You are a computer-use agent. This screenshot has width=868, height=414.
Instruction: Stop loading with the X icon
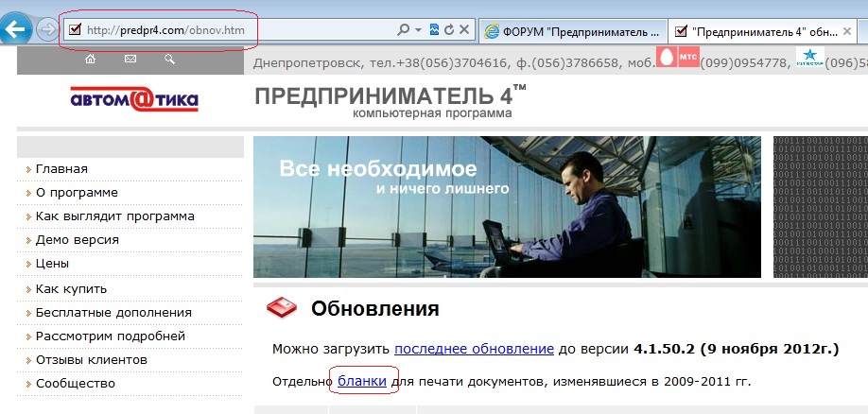point(464,30)
